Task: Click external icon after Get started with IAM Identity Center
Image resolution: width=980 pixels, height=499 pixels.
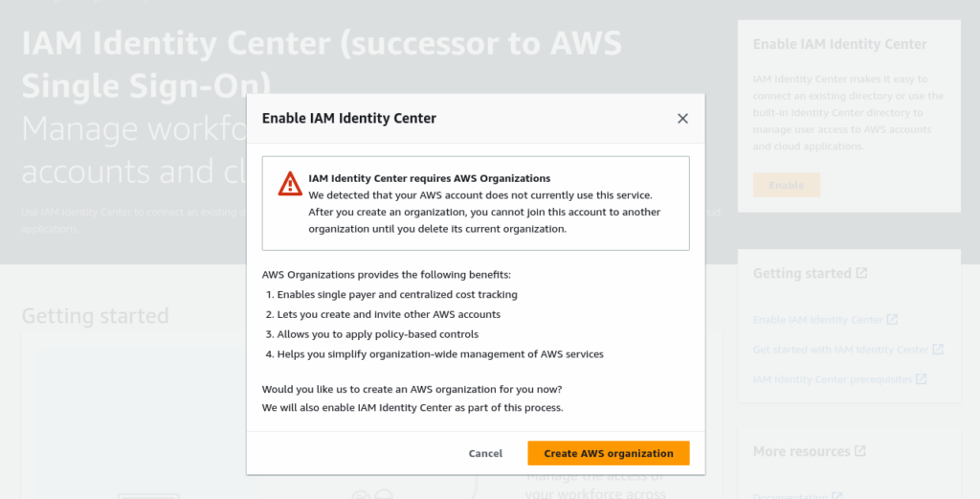Action: [938, 350]
